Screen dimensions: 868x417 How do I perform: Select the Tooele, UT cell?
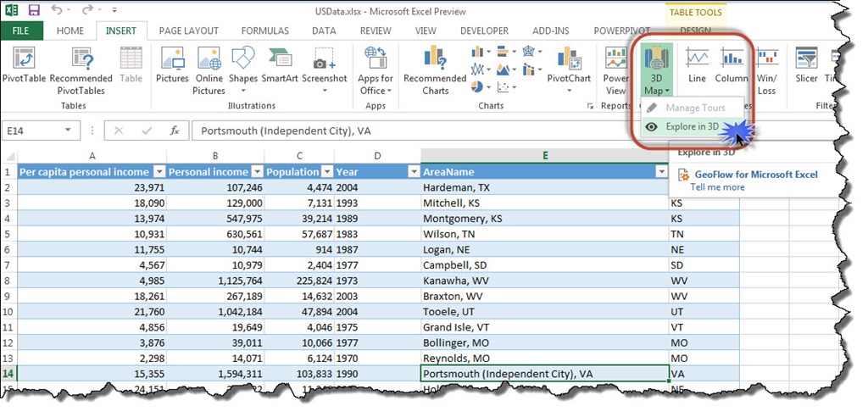click(545, 311)
